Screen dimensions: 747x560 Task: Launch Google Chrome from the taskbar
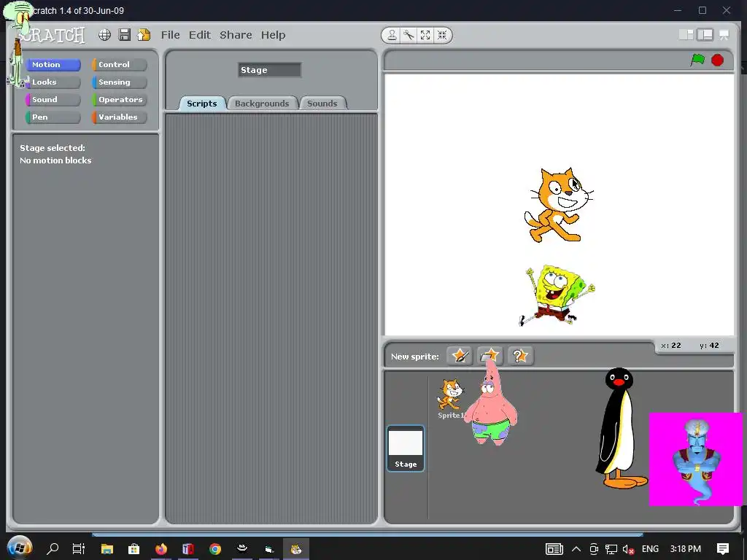tap(215, 549)
